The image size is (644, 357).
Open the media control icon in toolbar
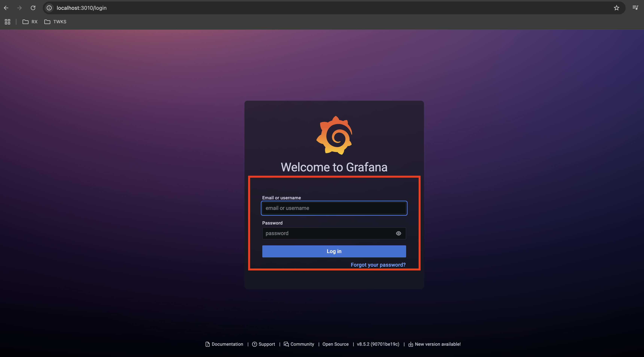[635, 8]
